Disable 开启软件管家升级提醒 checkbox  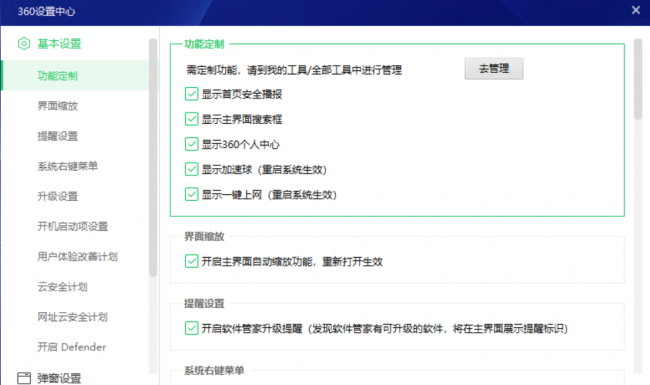(192, 328)
